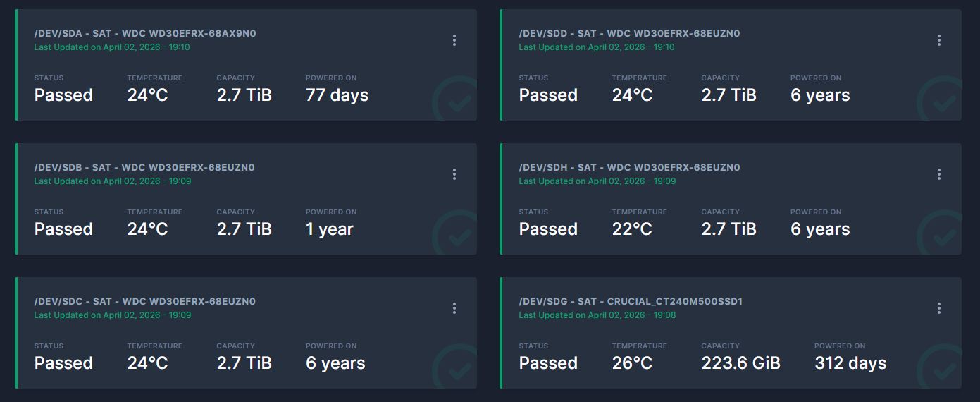Open the /DEV/SDH device title link
The width and height of the screenshot is (980, 402).
tap(629, 167)
